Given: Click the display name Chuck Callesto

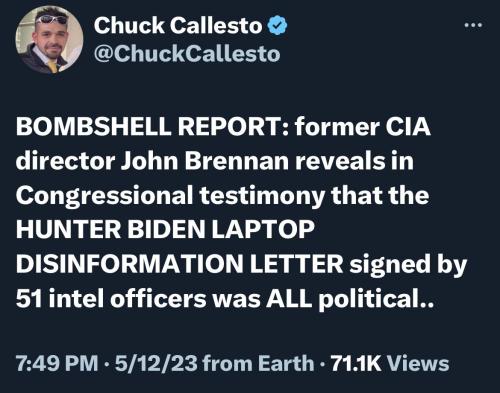Looking at the screenshot, I should [x=178, y=26].
